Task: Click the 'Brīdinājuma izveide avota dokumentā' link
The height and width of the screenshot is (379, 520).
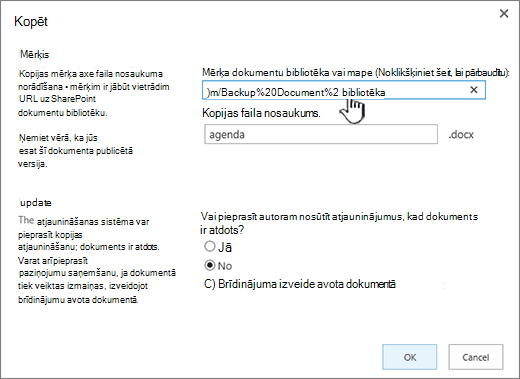Action: point(307,284)
